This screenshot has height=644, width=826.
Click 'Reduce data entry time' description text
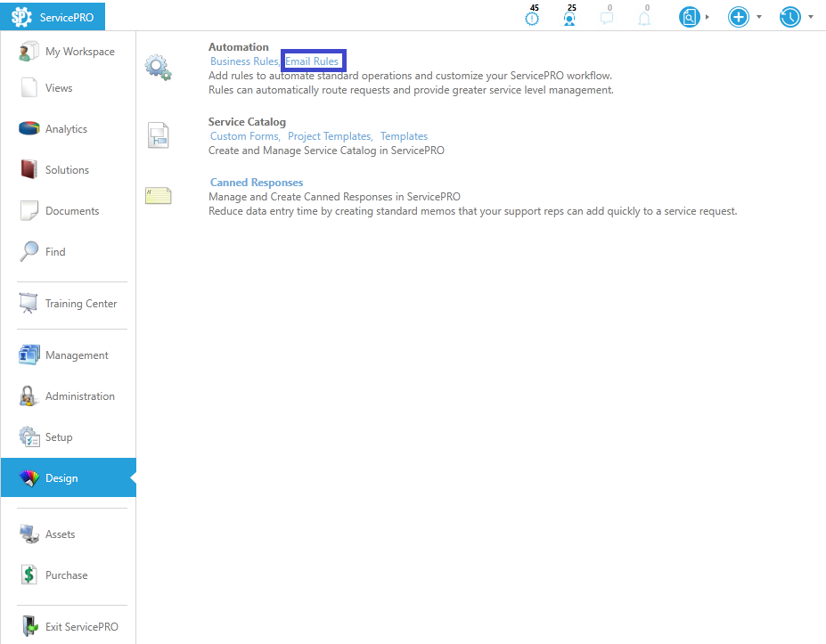(x=473, y=210)
